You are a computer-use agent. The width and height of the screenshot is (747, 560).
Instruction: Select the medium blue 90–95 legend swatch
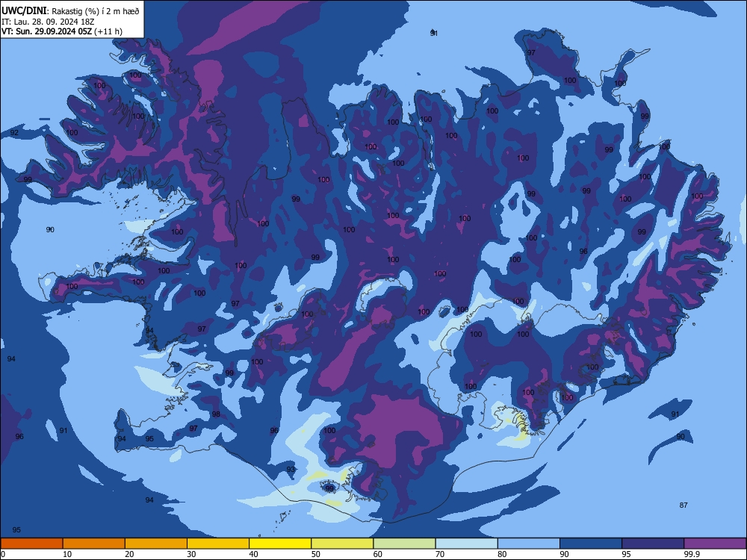click(x=591, y=544)
